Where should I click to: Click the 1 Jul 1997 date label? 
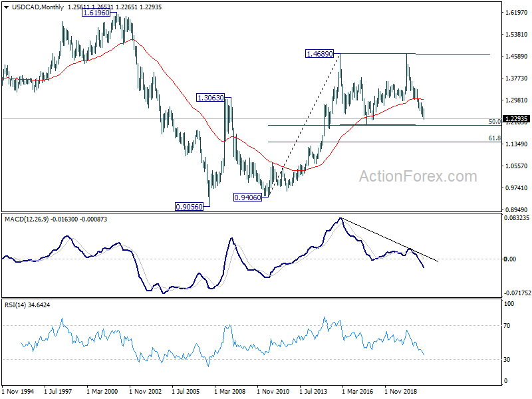(x=58, y=391)
